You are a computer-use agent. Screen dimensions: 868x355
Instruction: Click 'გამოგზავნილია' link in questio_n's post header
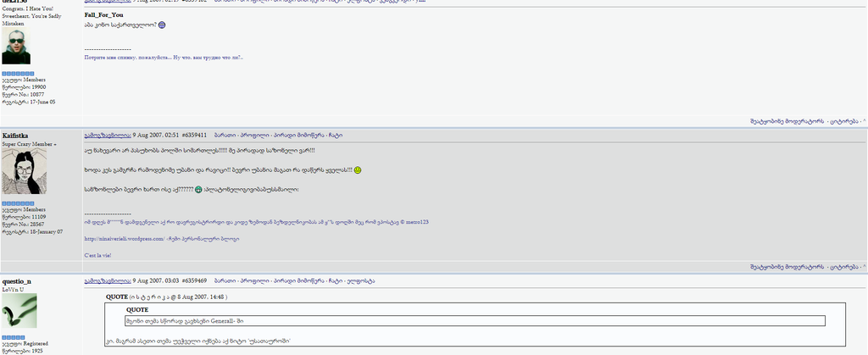click(x=108, y=281)
